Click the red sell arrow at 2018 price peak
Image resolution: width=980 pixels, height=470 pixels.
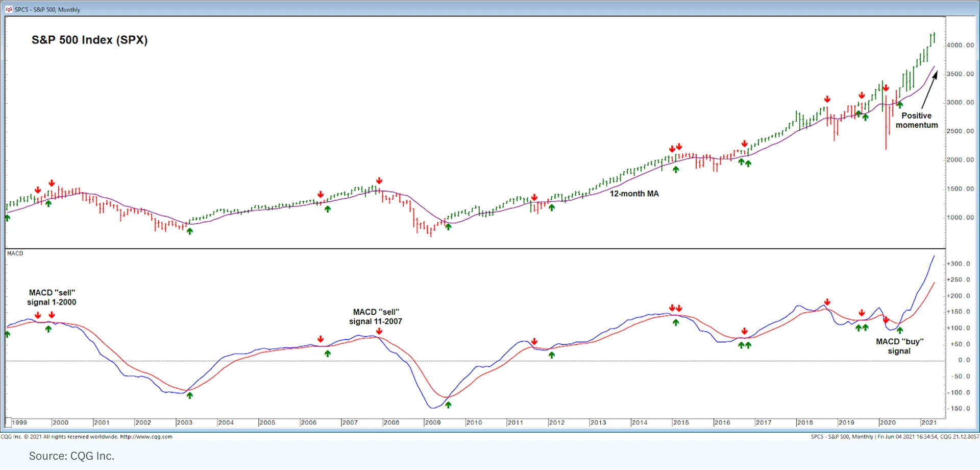(827, 99)
